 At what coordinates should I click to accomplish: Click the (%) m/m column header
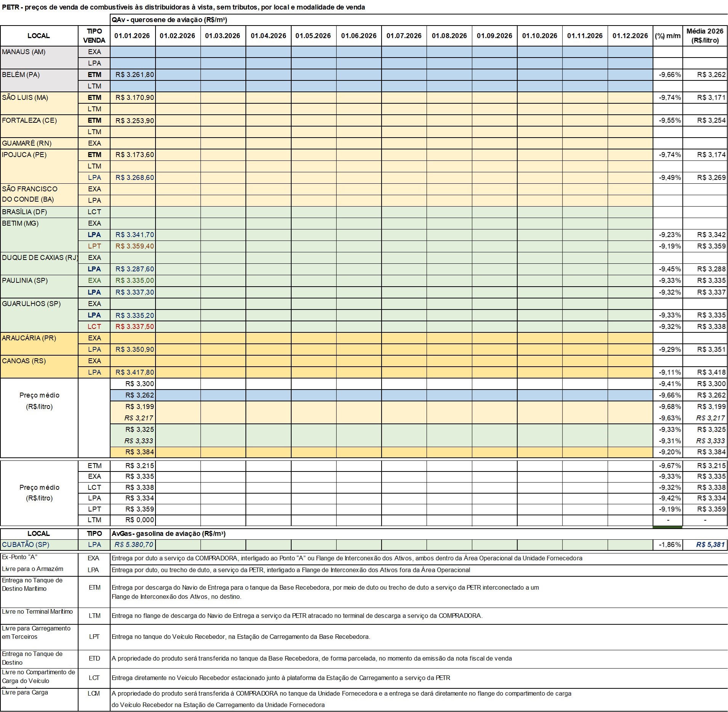667,36
